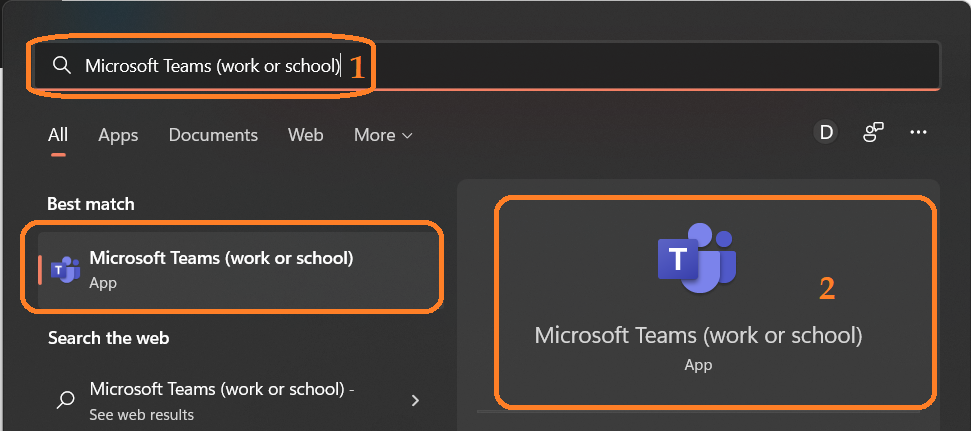The height and width of the screenshot is (431, 971).
Task: Switch to the Documents filter tab
Action: click(x=213, y=135)
